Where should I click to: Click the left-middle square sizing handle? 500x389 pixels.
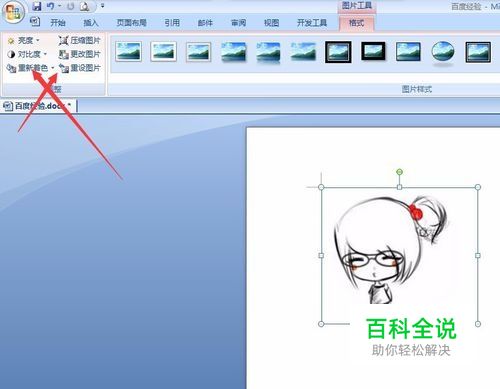321,255
